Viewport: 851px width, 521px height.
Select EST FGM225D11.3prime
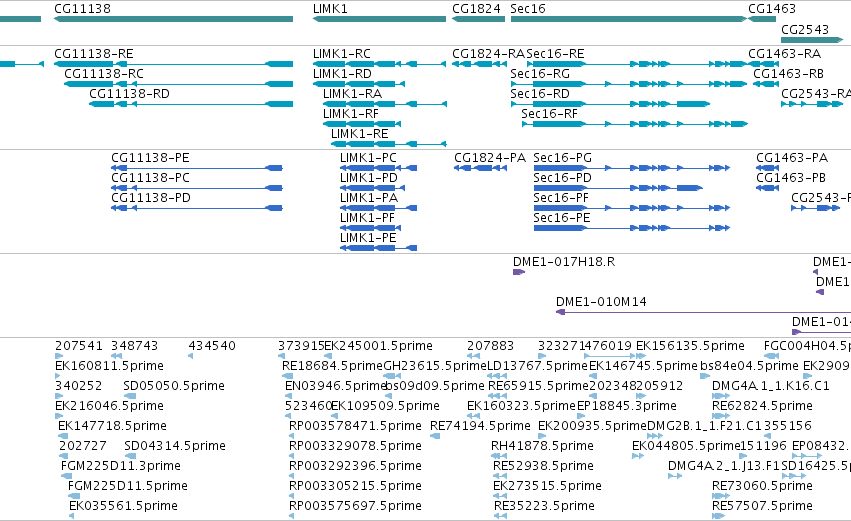[x=120, y=466]
